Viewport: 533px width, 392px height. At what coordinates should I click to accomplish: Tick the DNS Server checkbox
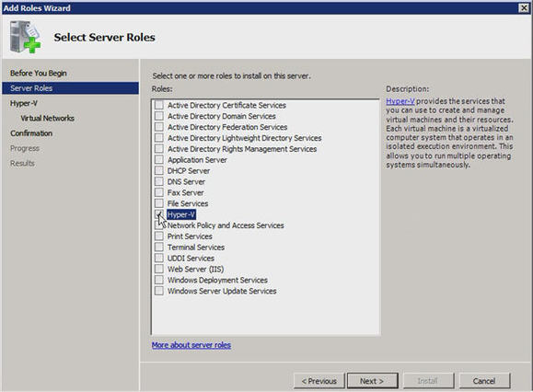click(158, 181)
